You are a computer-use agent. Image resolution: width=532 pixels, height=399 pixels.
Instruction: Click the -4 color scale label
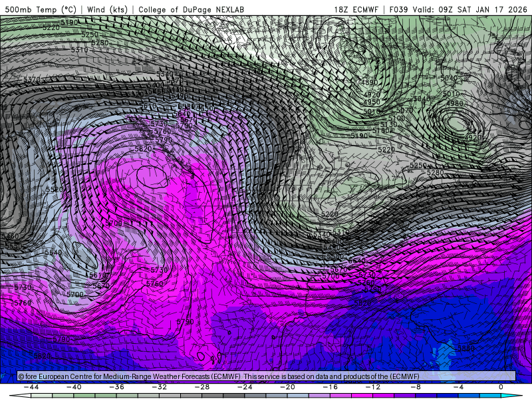(x=458, y=387)
